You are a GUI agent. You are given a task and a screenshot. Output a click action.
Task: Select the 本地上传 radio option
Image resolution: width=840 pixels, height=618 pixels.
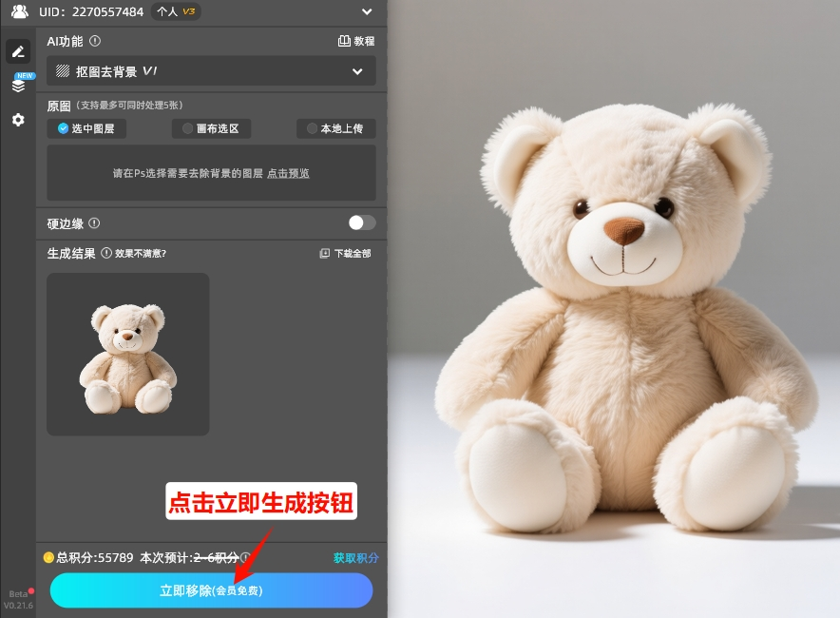(x=335, y=128)
